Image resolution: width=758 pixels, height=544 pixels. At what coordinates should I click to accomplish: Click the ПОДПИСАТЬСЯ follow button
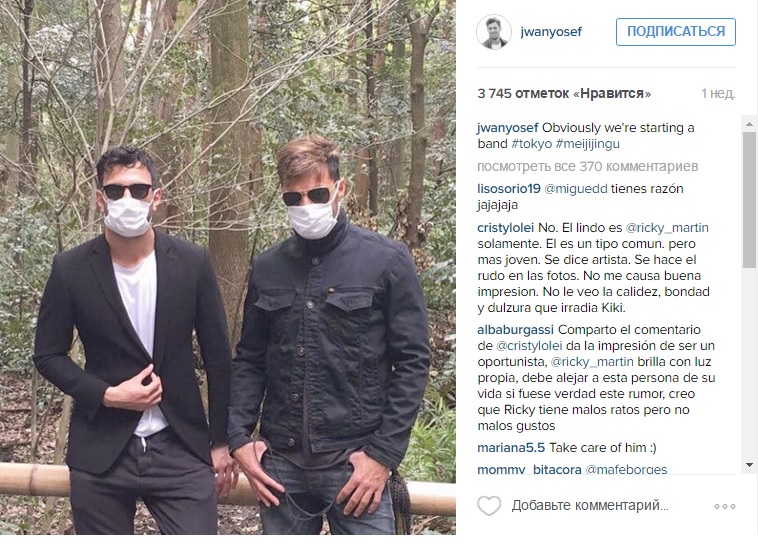coord(675,32)
